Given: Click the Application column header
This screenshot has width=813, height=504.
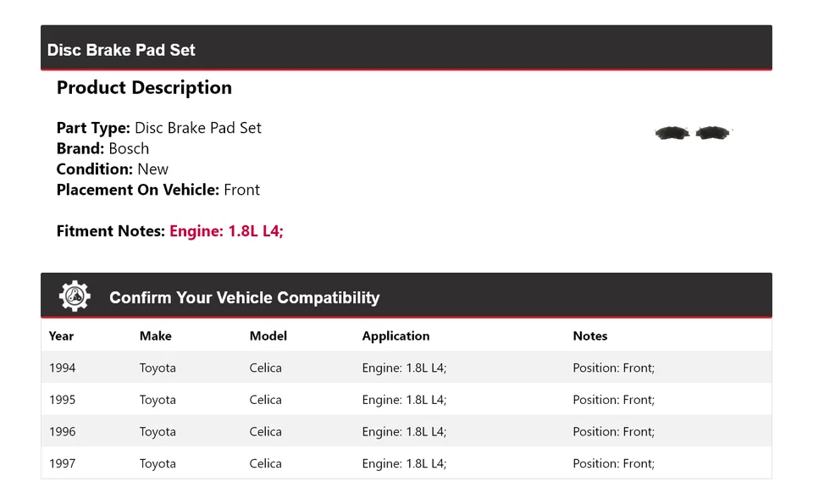Looking at the screenshot, I should (395, 336).
